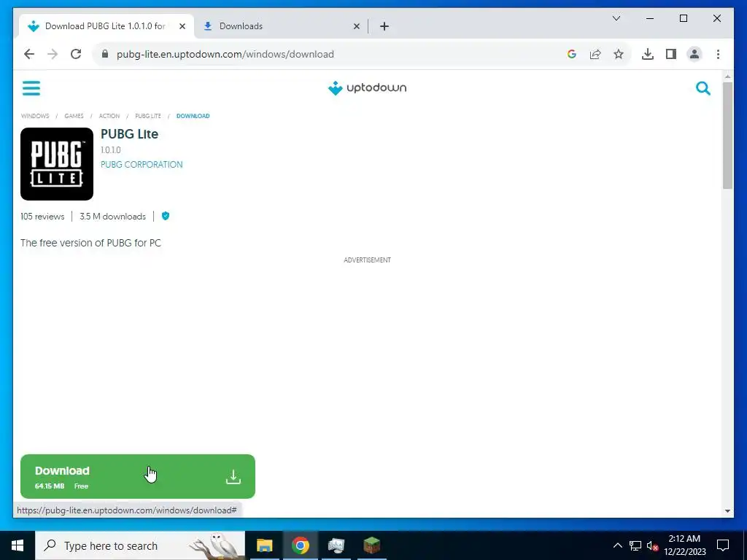This screenshot has height=560, width=747.
Task: Open the taskbar clock and date
Action: click(684, 545)
